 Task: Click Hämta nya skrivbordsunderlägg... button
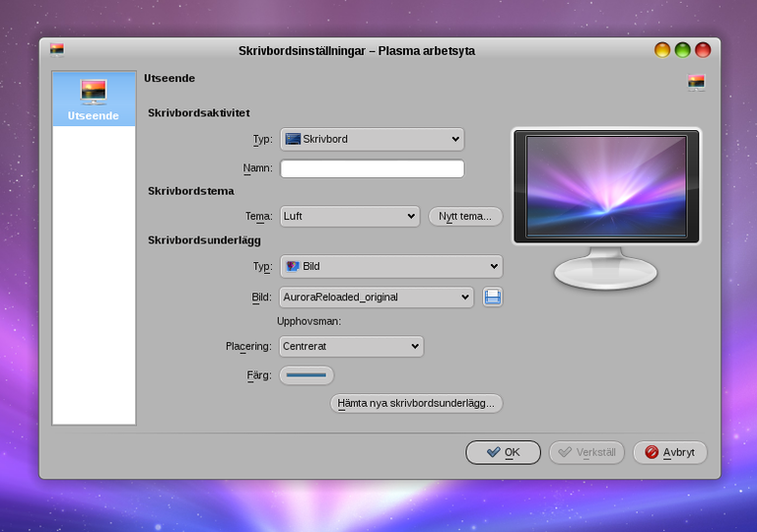416,403
